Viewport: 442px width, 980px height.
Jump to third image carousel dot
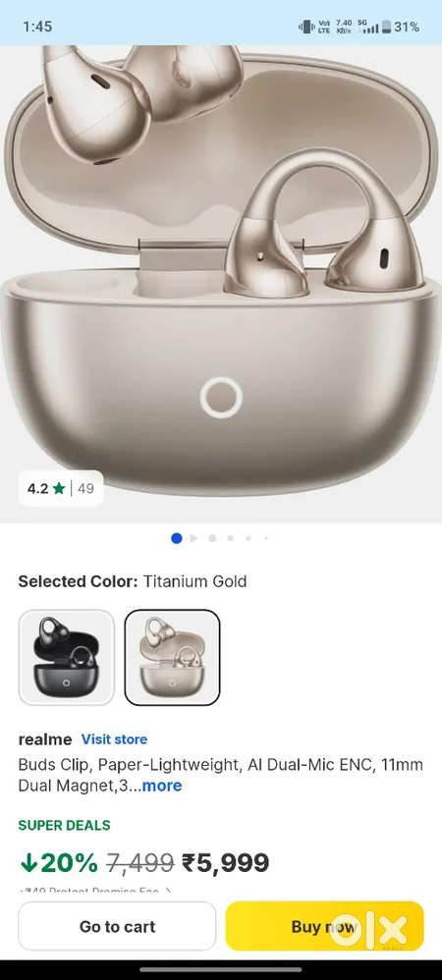pos(212,538)
